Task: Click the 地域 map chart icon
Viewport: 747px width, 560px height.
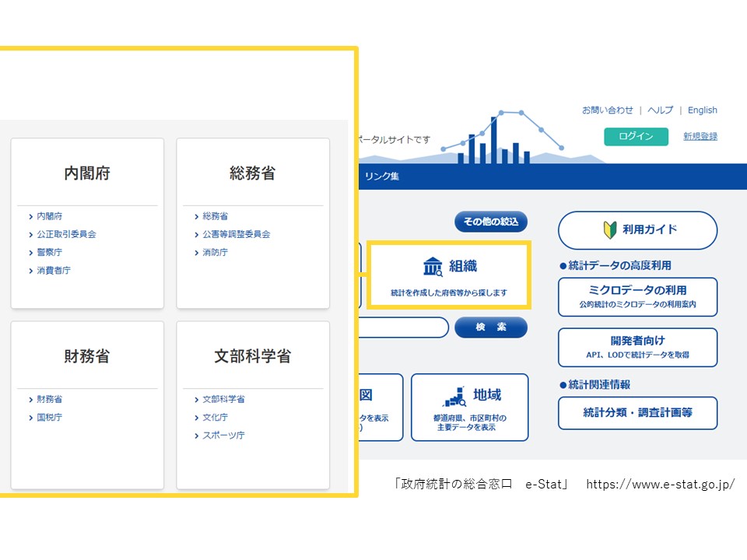Action: pos(455,397)
